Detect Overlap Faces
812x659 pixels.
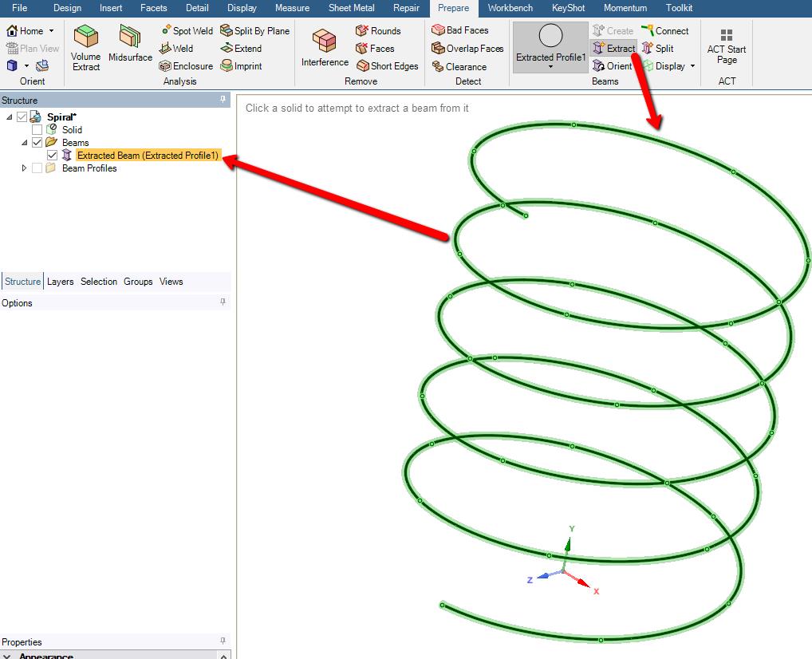point(467,48)
